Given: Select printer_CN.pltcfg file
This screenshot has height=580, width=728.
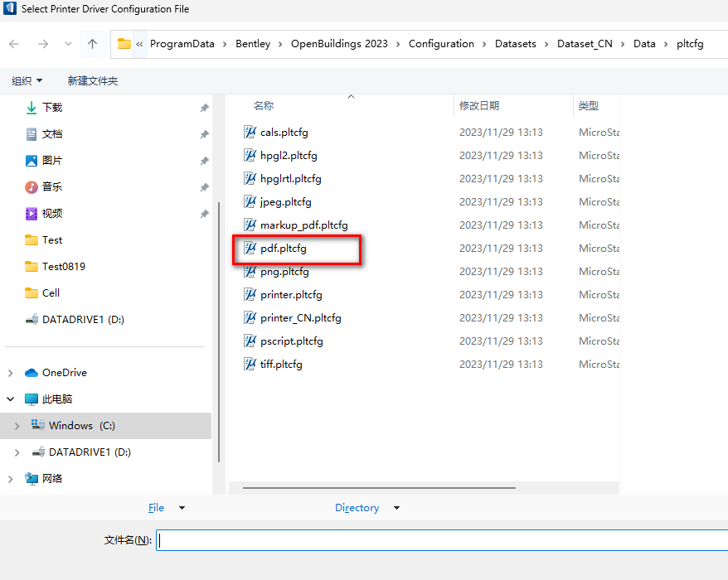Looking at the screenshot, I should pyautogui.click(x=301, y=318).
